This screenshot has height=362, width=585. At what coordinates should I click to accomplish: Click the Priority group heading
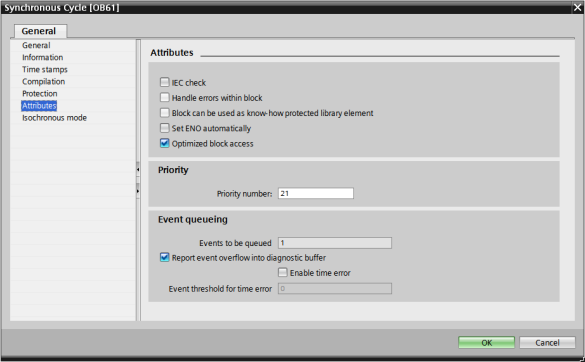point(173,170)
